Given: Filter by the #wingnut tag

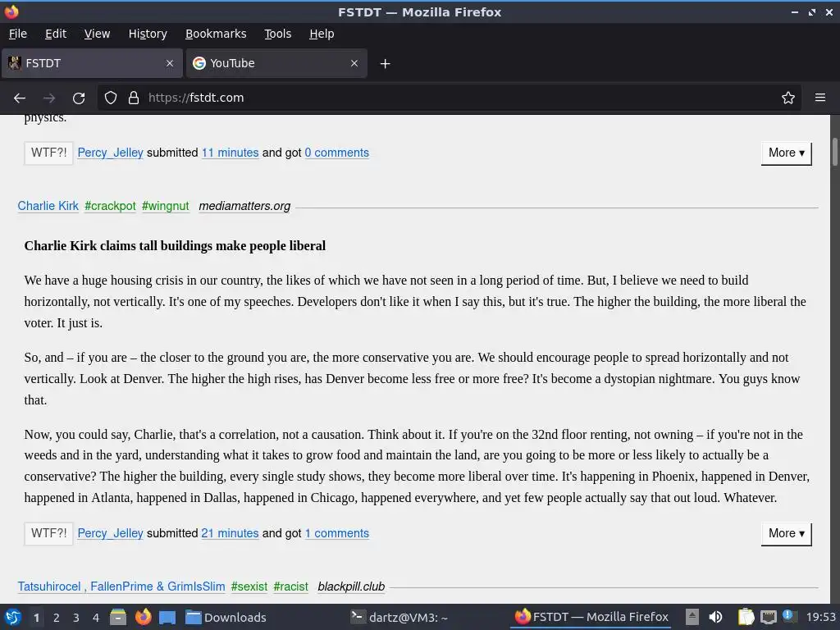Looking at the screenshot, I should (x=166, y=206).
